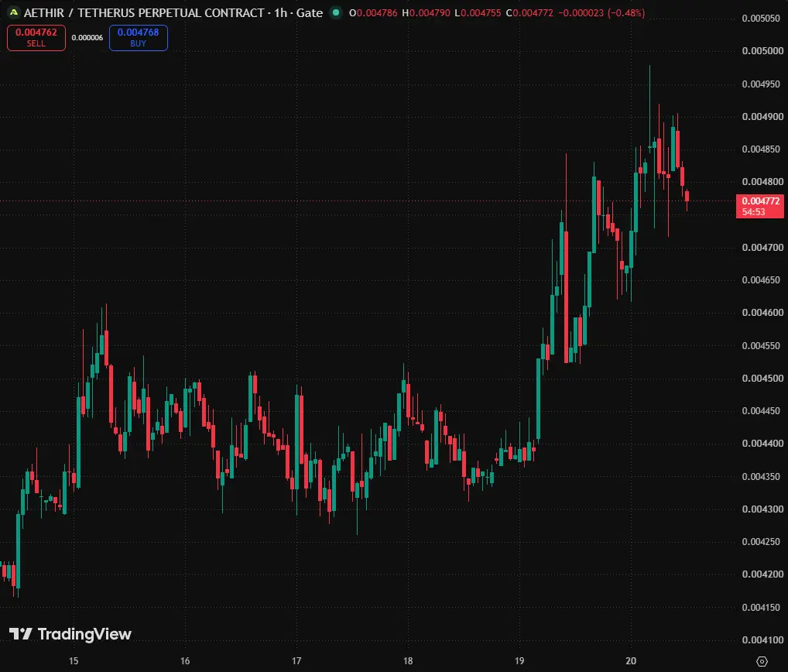Click the blue BUY 0.004768 button

(139, 38)
